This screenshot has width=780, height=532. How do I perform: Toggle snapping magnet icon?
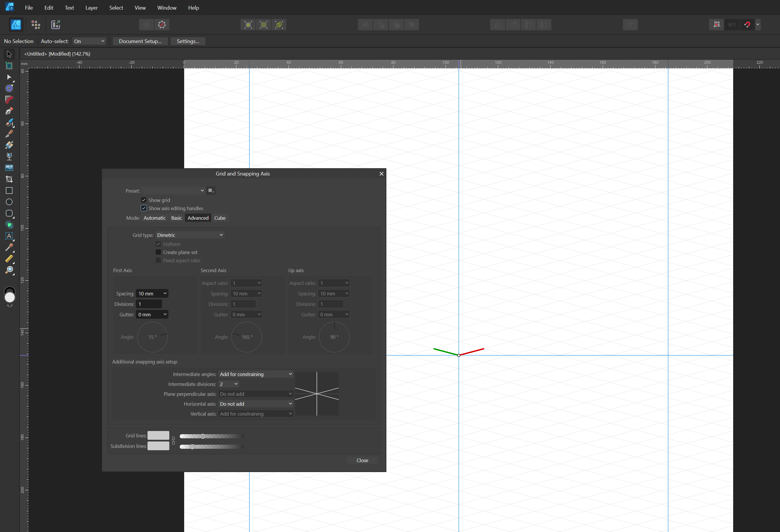click(747, 24)
